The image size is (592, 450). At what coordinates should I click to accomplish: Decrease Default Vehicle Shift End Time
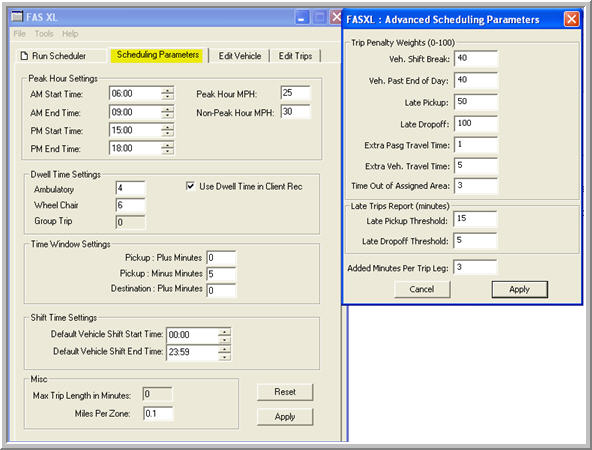pyautogui.click(x=224, y=356)
